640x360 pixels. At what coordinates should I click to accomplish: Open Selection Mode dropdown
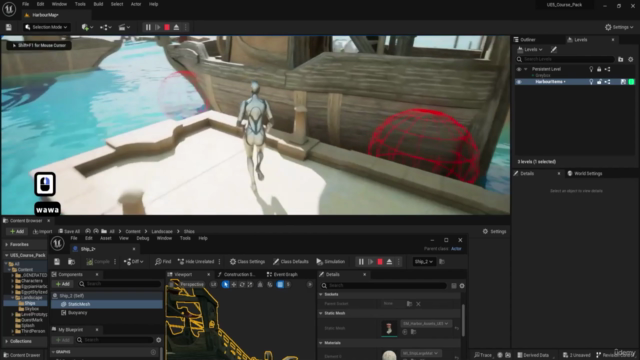tap(46, 27)
